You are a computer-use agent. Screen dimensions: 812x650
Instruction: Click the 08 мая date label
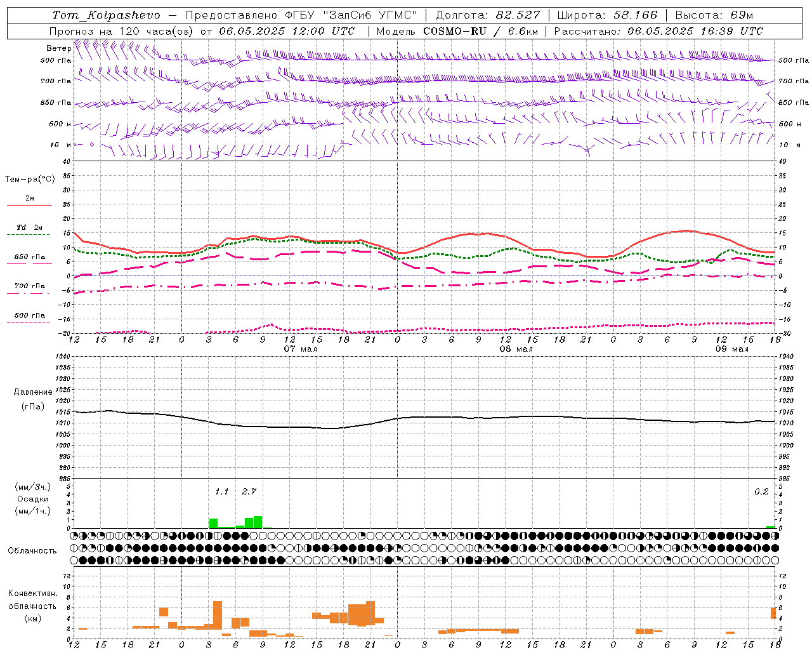point(516,349)
